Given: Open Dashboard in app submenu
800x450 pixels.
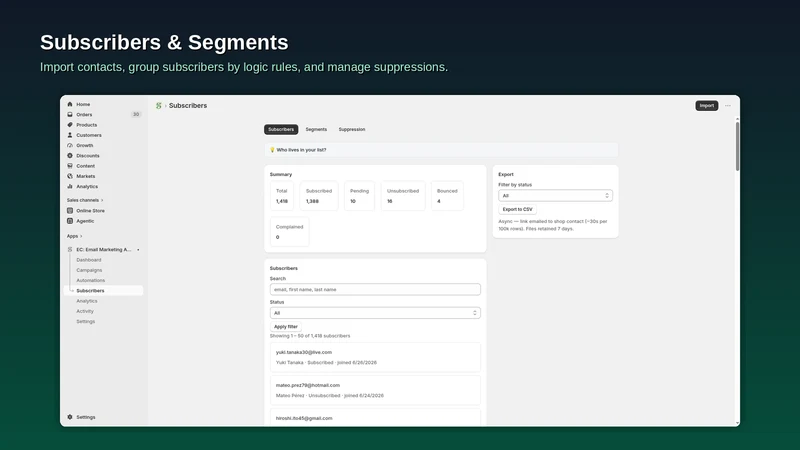Looking at the screenshot, I should coord(89,260).
